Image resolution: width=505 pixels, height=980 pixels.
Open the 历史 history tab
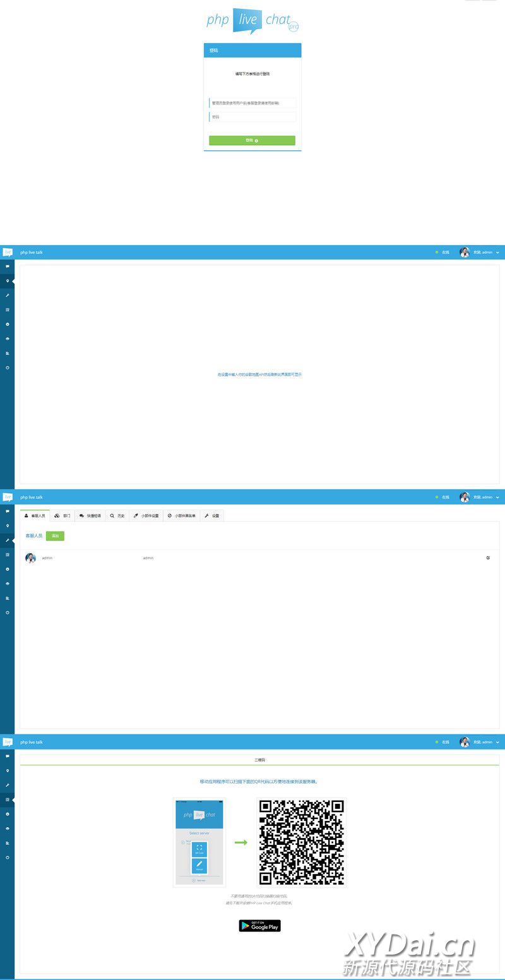(117, 516)
